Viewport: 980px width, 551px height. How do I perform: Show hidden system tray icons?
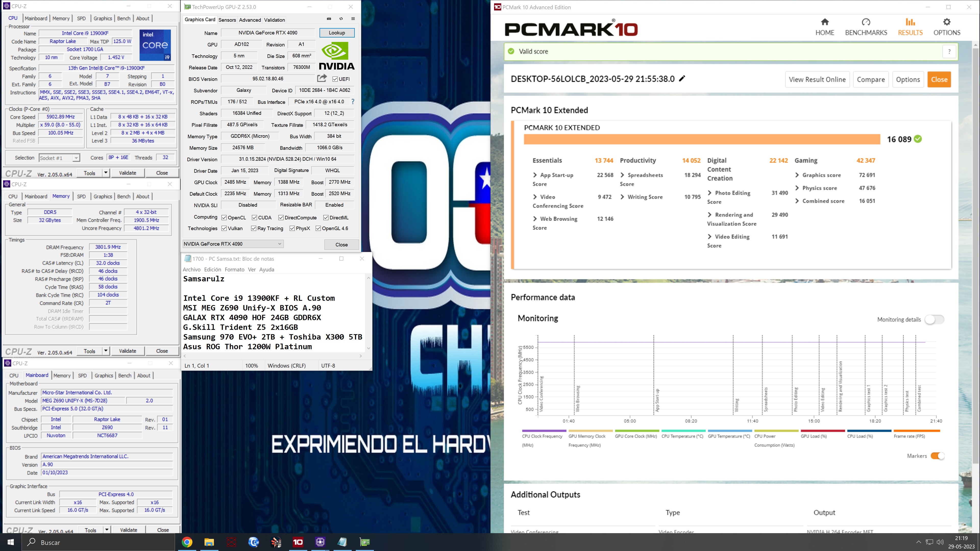click(x=918, y=542)
